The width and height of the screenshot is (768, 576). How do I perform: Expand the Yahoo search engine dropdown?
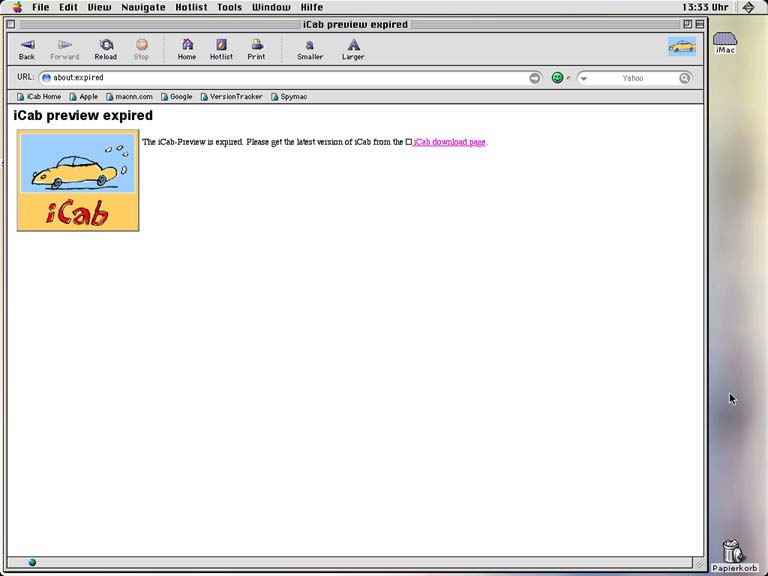point(584,78)
